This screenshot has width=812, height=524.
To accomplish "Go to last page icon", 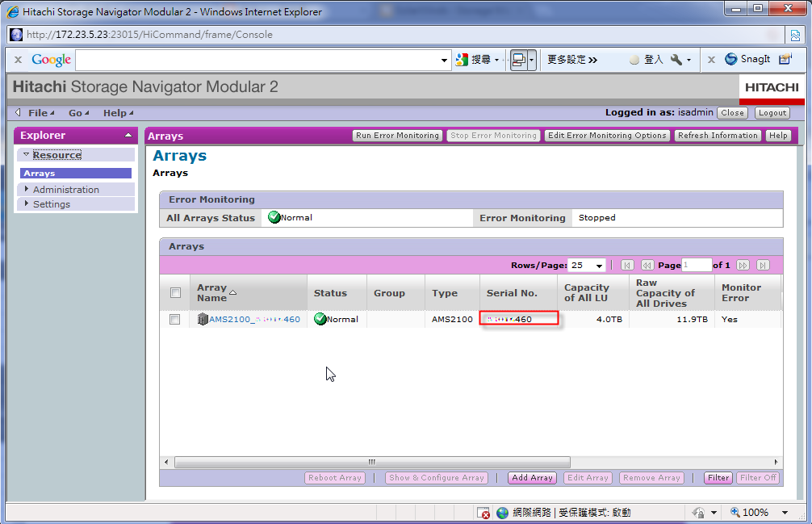I will tap(763, 265).
